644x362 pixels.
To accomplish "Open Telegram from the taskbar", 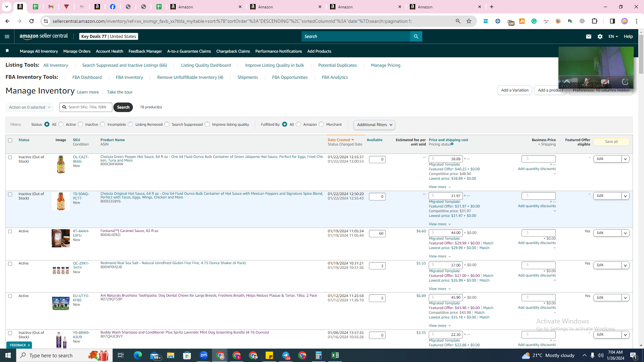I will 286,355.
